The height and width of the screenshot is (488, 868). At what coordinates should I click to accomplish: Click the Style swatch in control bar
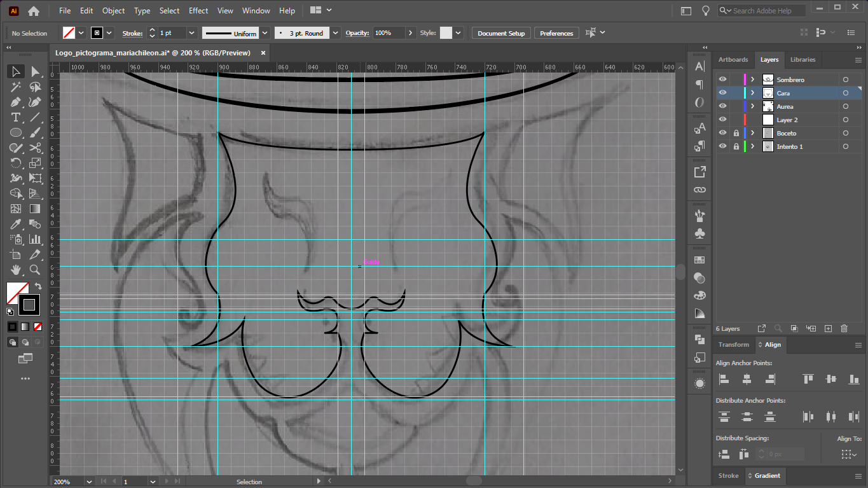tap(446, 33)
